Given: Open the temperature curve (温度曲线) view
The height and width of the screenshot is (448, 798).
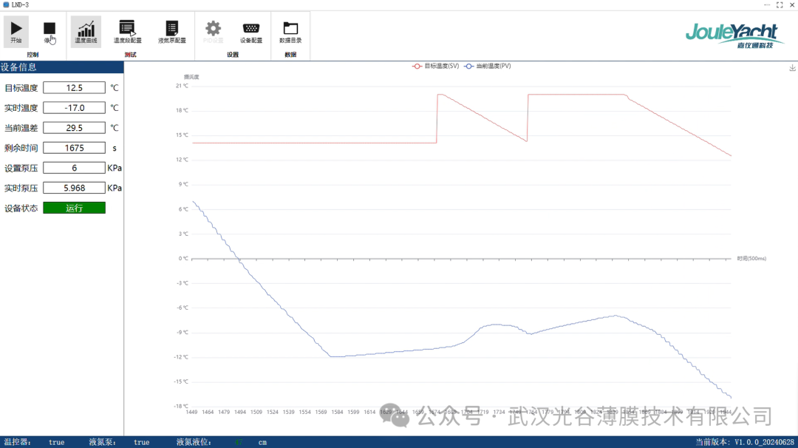Looking at the screenshot, I should (x=86, y=31).
